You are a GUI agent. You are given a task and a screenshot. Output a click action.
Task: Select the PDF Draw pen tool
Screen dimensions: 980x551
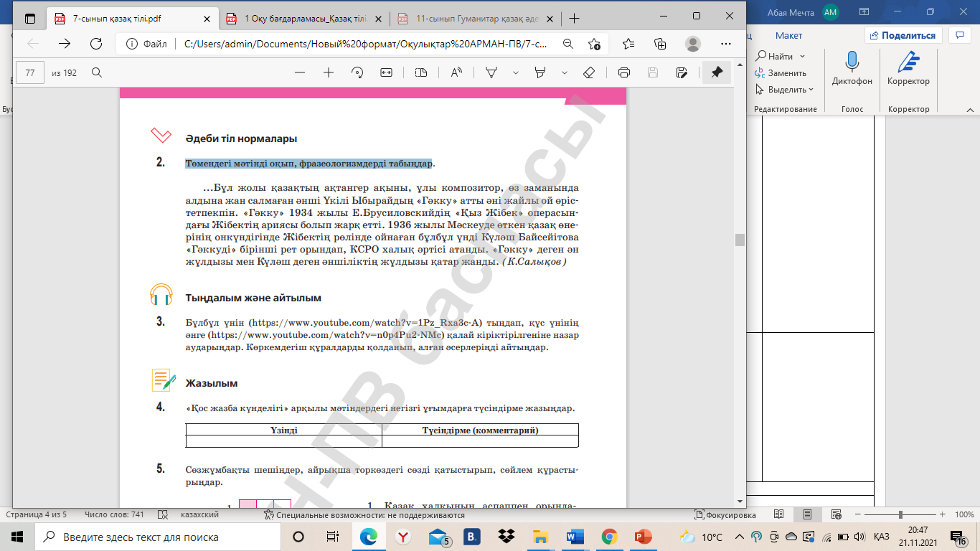(x=492, y=73)
